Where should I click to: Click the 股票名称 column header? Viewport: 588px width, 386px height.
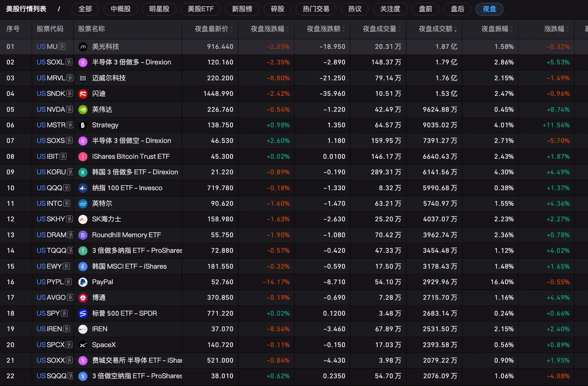(x=91, y=29)
